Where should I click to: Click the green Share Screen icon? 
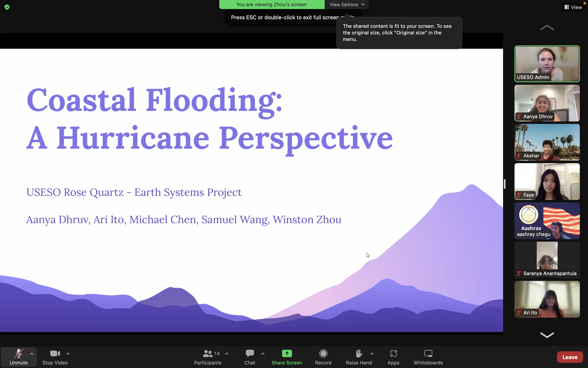287,353
